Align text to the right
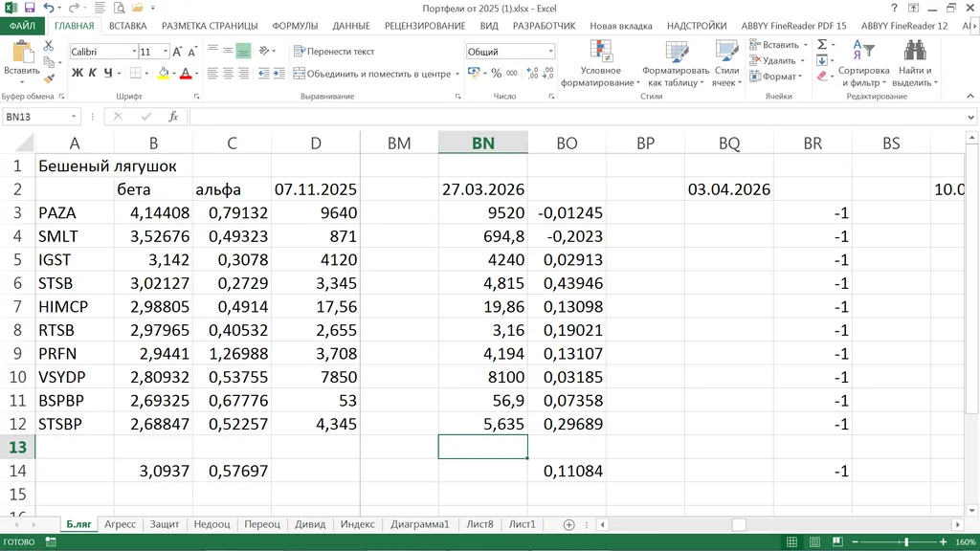Viewport: 980px width, 551px height. 243,74
